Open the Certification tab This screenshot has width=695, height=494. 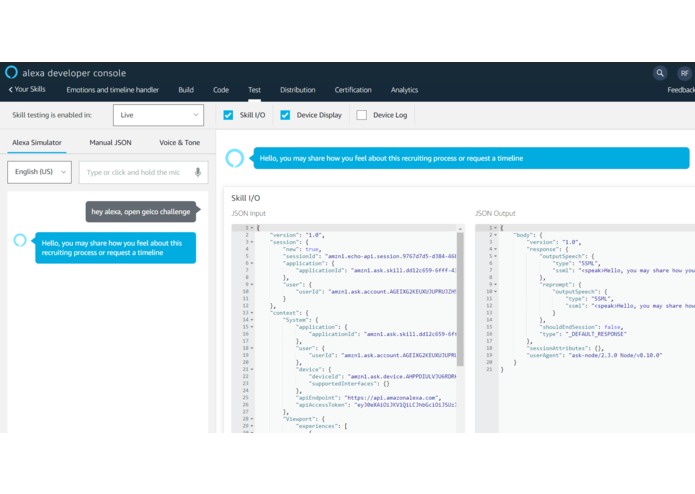[353, 90]
